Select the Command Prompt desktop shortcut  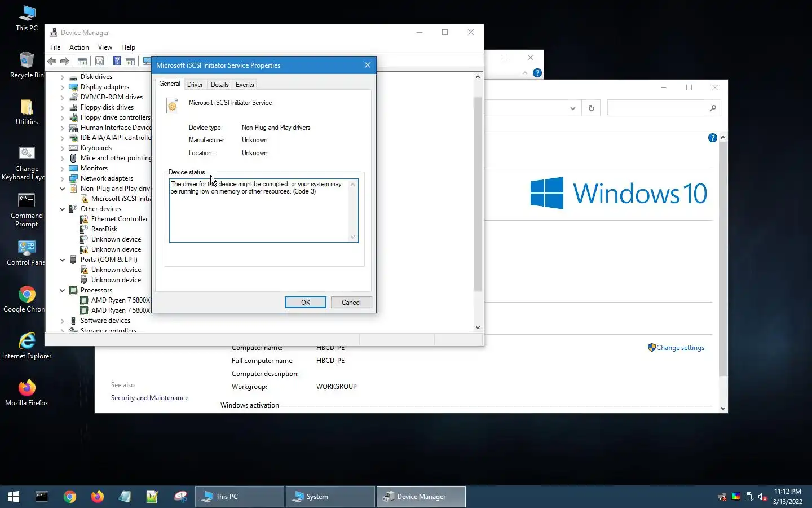click(27, 210)
